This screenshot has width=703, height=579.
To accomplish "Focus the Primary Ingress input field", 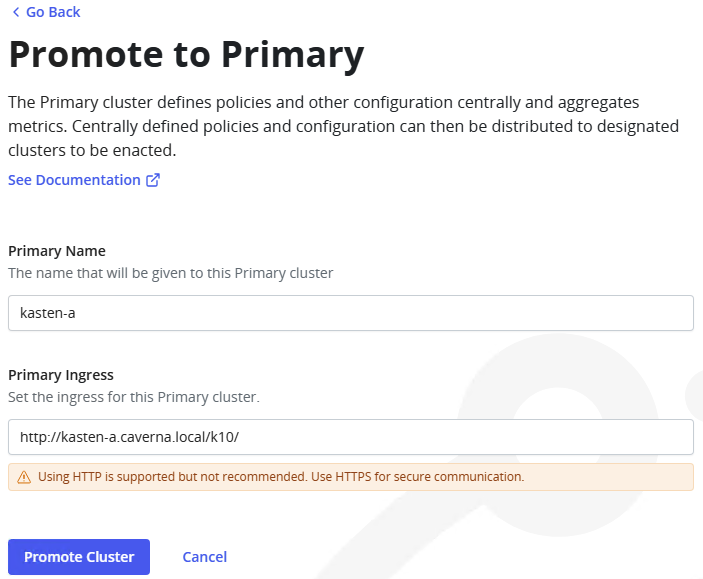I will [x=450, y=437].
